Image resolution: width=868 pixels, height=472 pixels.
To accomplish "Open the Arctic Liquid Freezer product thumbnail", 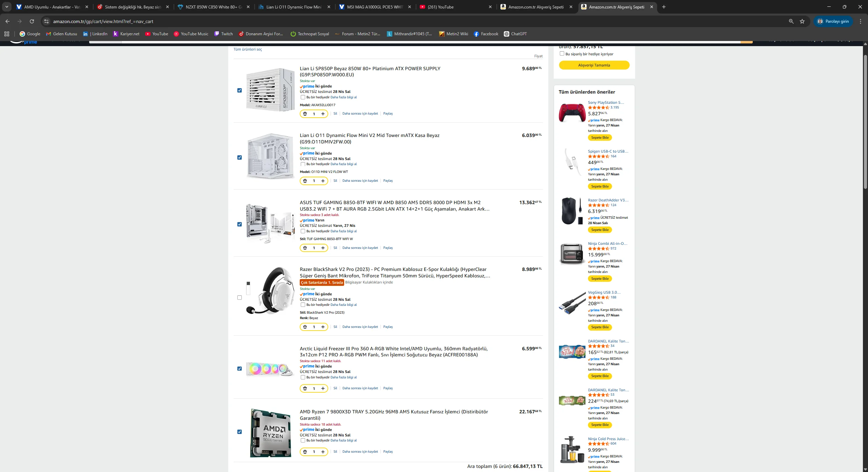I will coord(270,369).
